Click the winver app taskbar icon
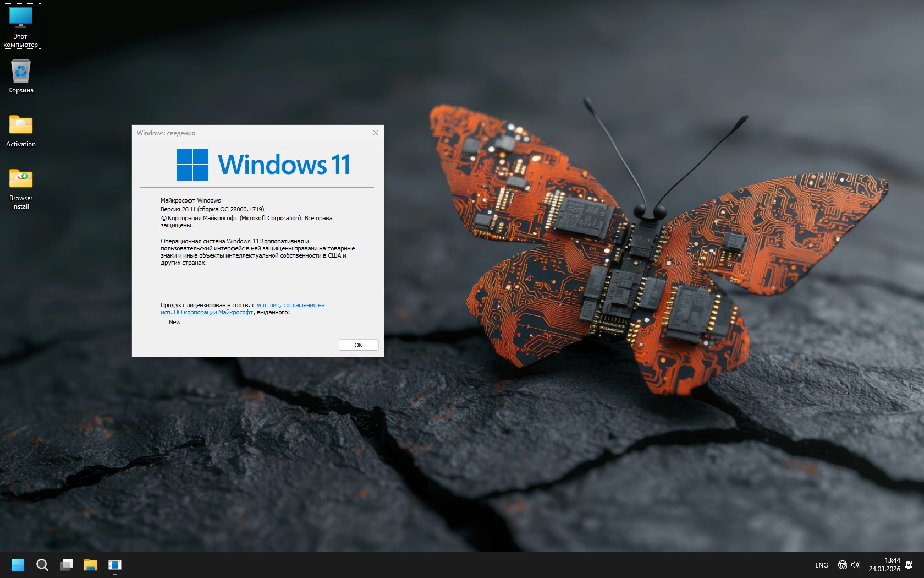Screen dimensions: 924x578 click(115, 565)
